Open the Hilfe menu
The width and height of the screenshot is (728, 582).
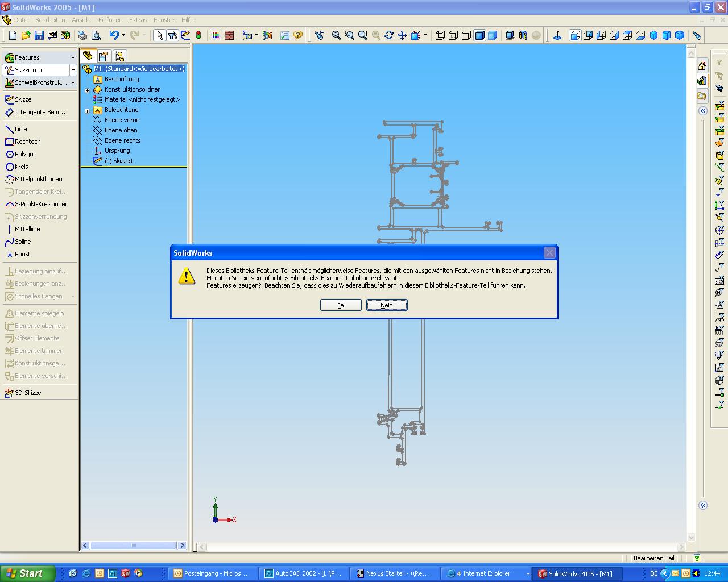[x=187, y=20]
